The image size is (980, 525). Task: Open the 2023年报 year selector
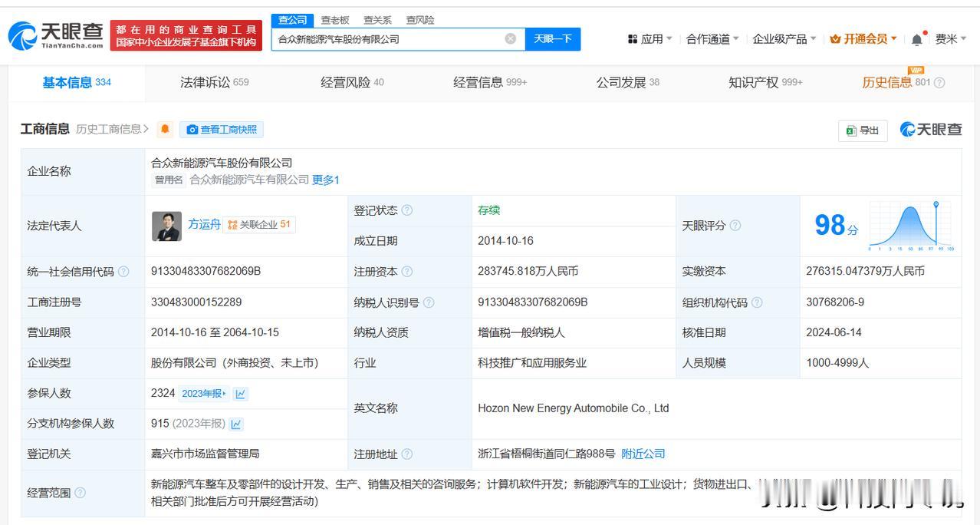(204, 394)
